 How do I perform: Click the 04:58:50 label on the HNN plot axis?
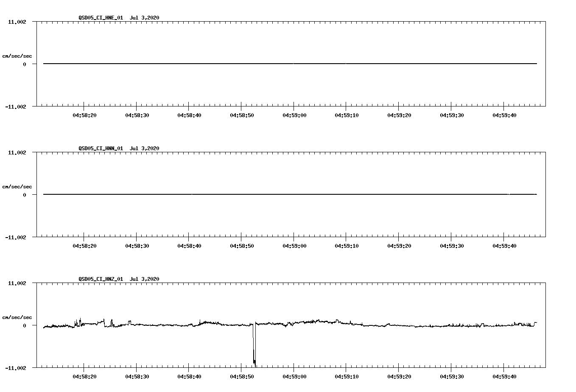pyautogui.click(x=241, y=246)
